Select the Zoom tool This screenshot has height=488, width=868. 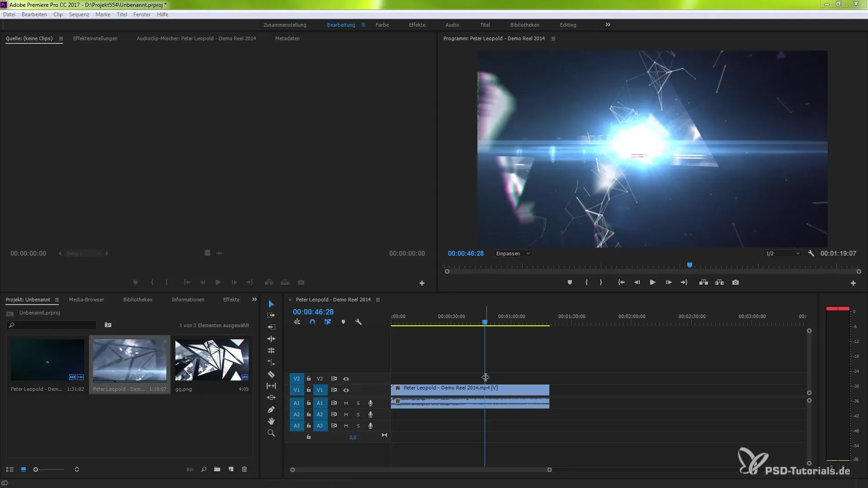tap(271, 433)
